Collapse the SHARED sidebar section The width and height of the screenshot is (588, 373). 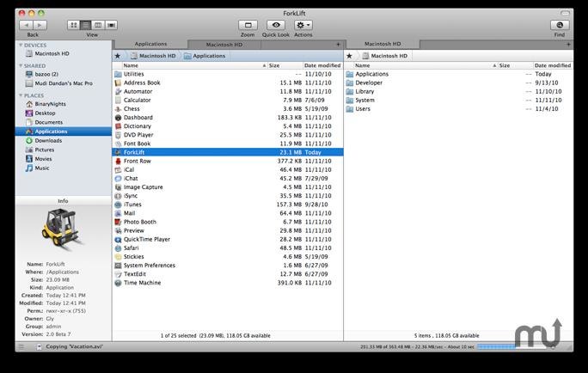(21, 65)
